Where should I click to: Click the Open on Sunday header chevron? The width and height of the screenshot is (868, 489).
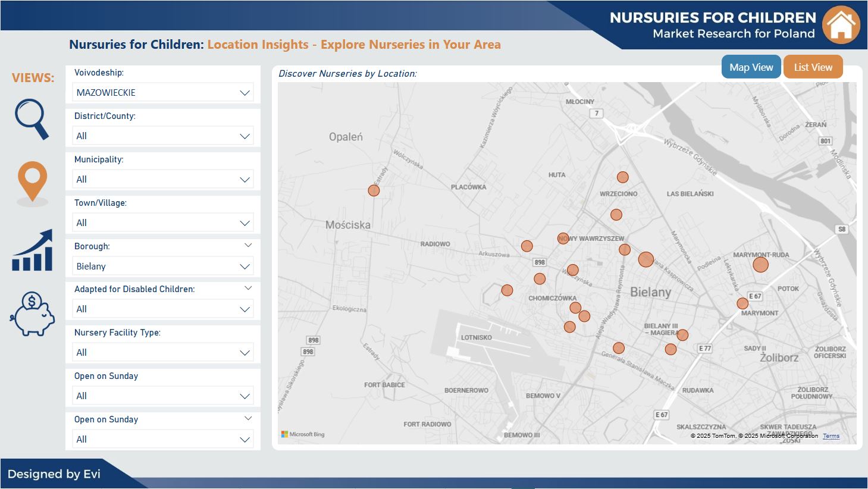(248, 418)
